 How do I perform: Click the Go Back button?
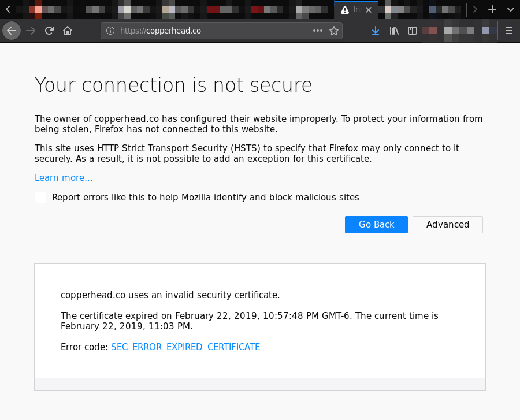[x=376, y=225]
